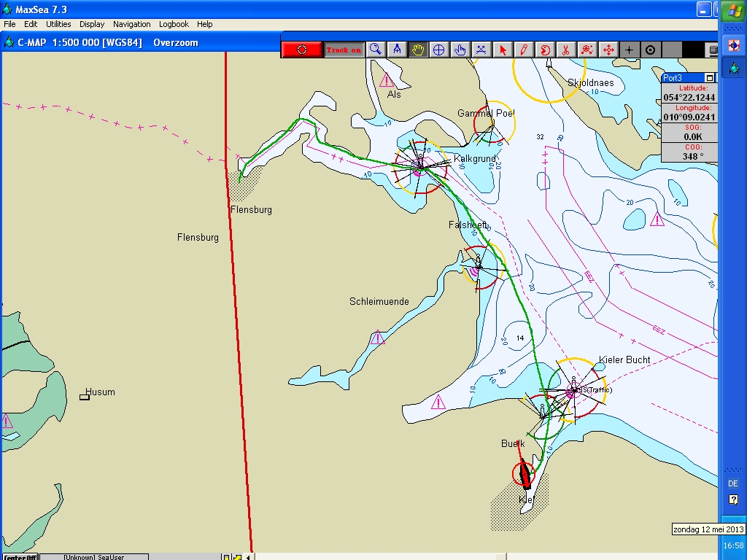Click the warning triangle near Als
The width and height of the screenshot is (747, 560).
(387, 81)
